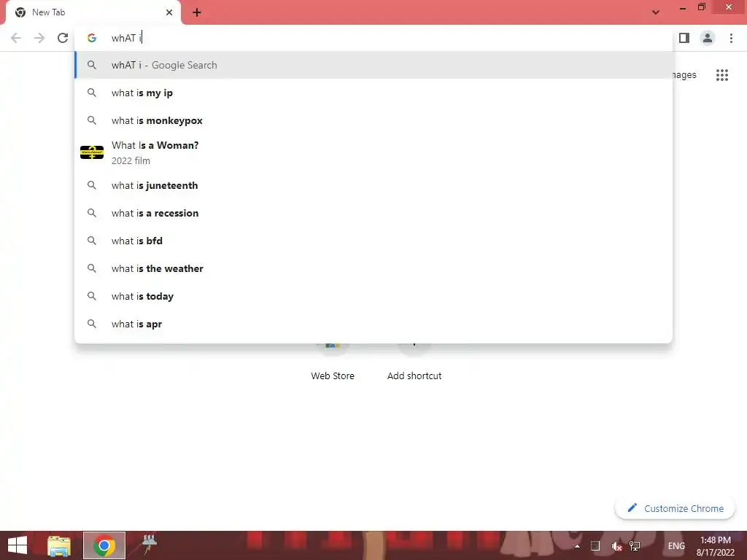Click the Chrome taskbar icon

[104, 545]
